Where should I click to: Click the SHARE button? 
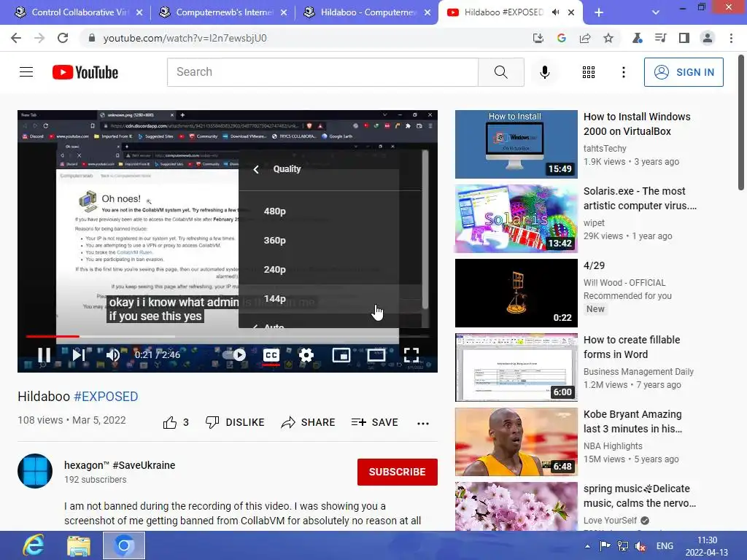coord(309,422)
